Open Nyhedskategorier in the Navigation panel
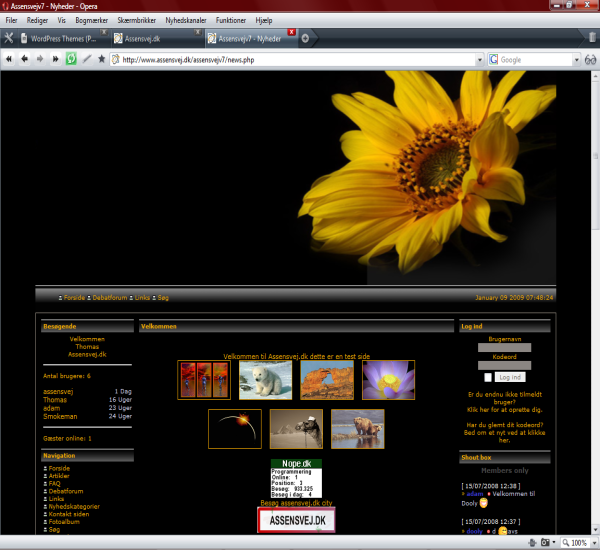This screenshot has height=550, width=600. click(x=74, y=506)
